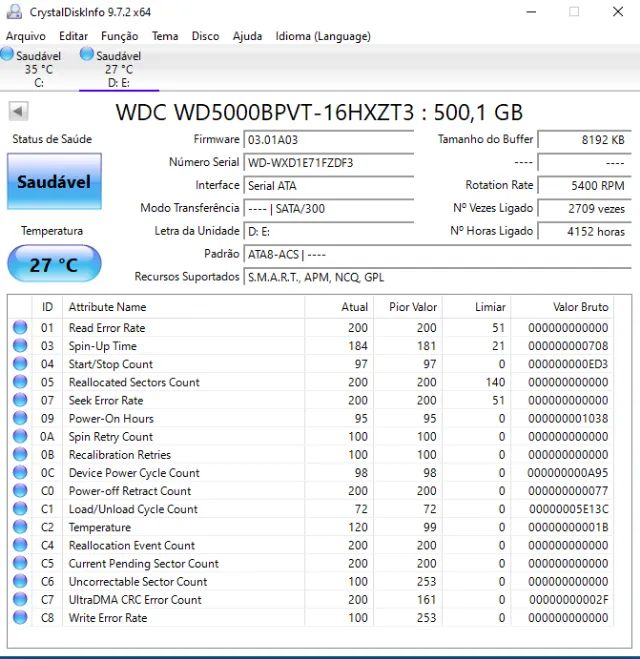Click the status orb for Spin Retry Count

pyautogui.click(x=20, y=436)
